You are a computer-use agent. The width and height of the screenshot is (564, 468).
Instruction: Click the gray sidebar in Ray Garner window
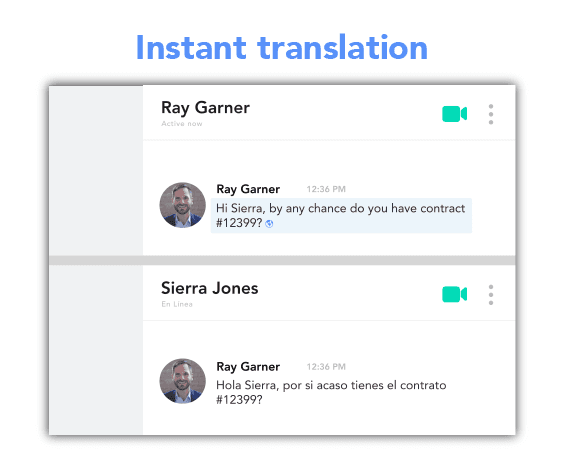click(x=96, y=171)
